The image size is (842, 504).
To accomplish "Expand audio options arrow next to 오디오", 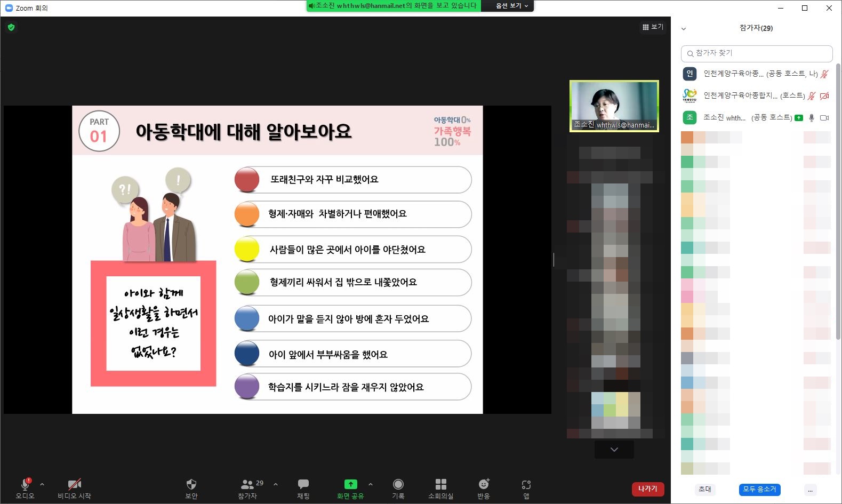I will coord(42,484).
